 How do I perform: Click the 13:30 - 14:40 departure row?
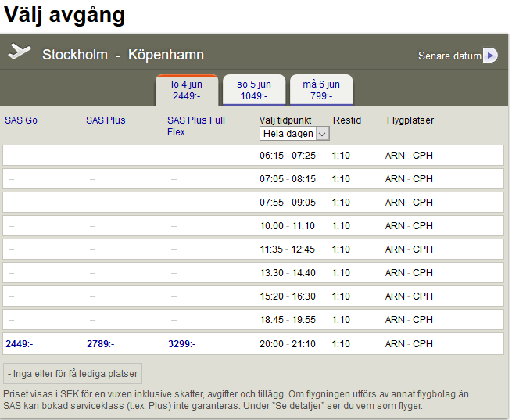tap(287, 273)
